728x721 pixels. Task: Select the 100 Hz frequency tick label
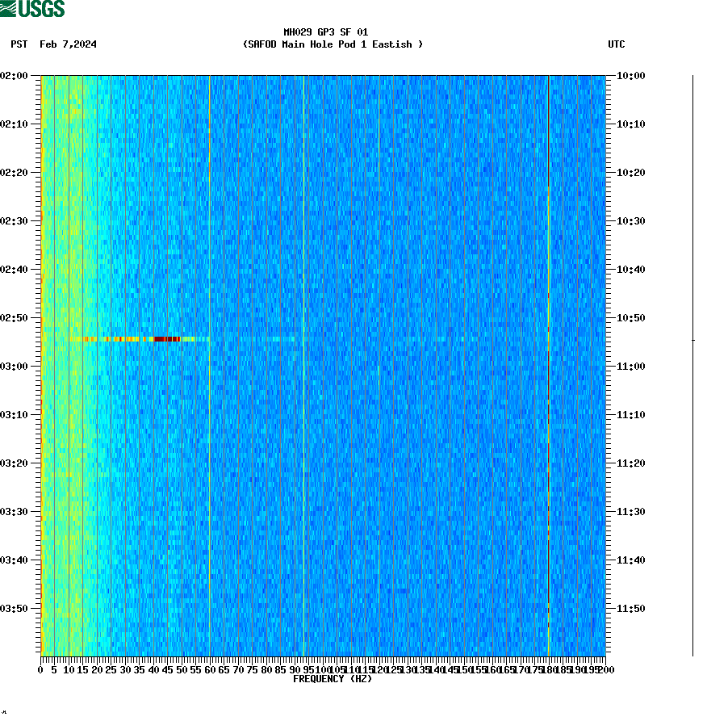(x=323, y=669)
